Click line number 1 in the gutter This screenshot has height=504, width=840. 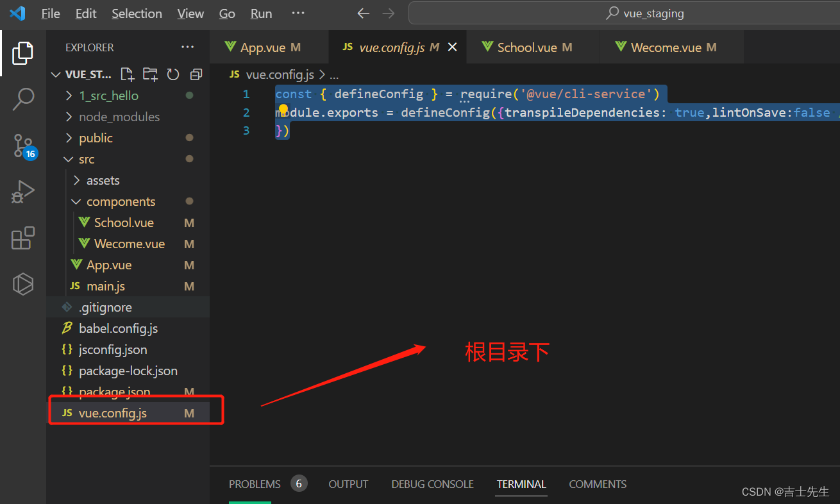(246, 94)
